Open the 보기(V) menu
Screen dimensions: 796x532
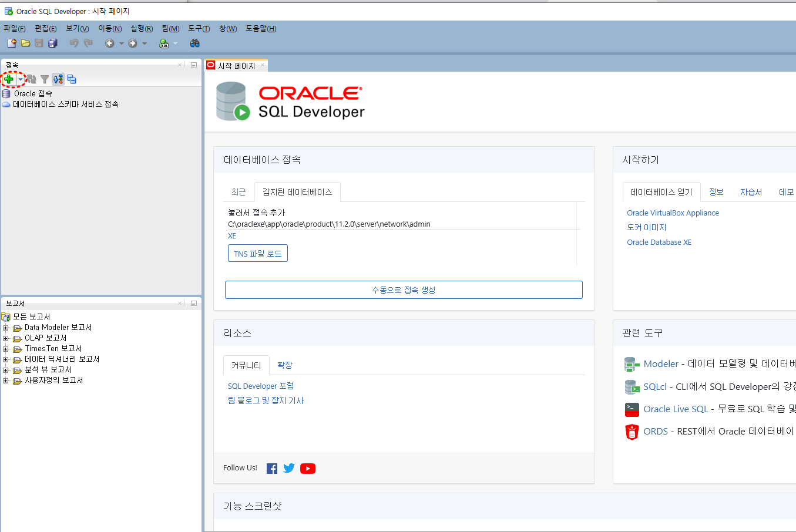click(x=78, y=28)
